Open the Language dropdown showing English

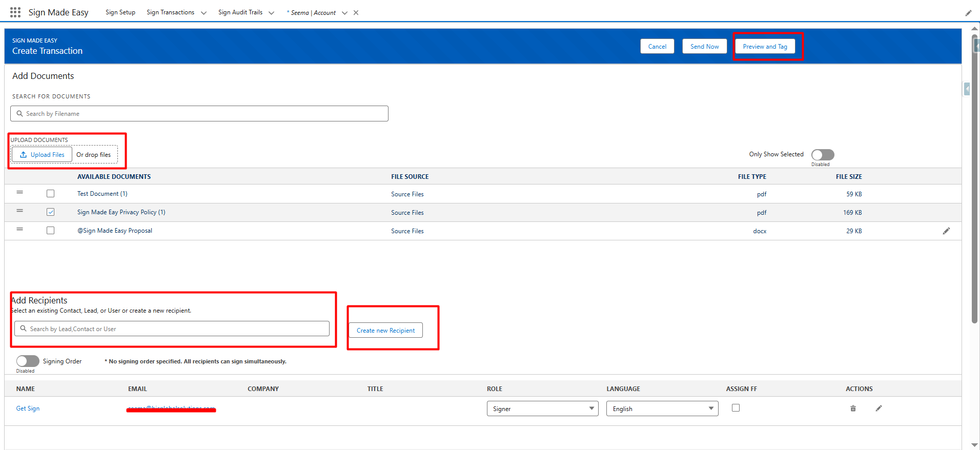[x=662, y=408]
